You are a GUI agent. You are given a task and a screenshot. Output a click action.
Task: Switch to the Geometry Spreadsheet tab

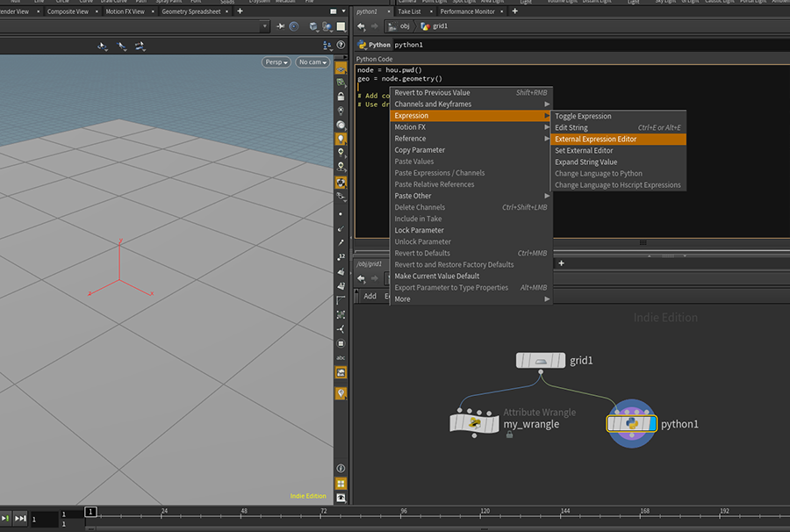[190, 11]
